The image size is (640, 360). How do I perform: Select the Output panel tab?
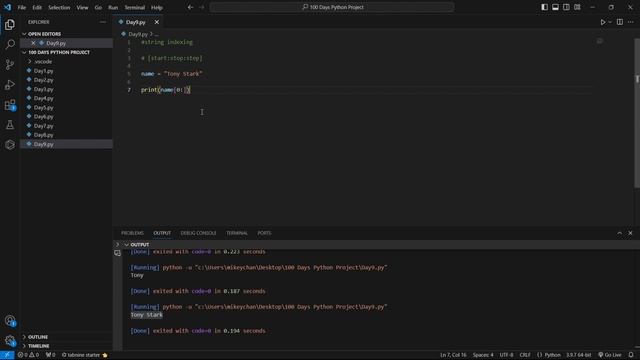(162, 233)
